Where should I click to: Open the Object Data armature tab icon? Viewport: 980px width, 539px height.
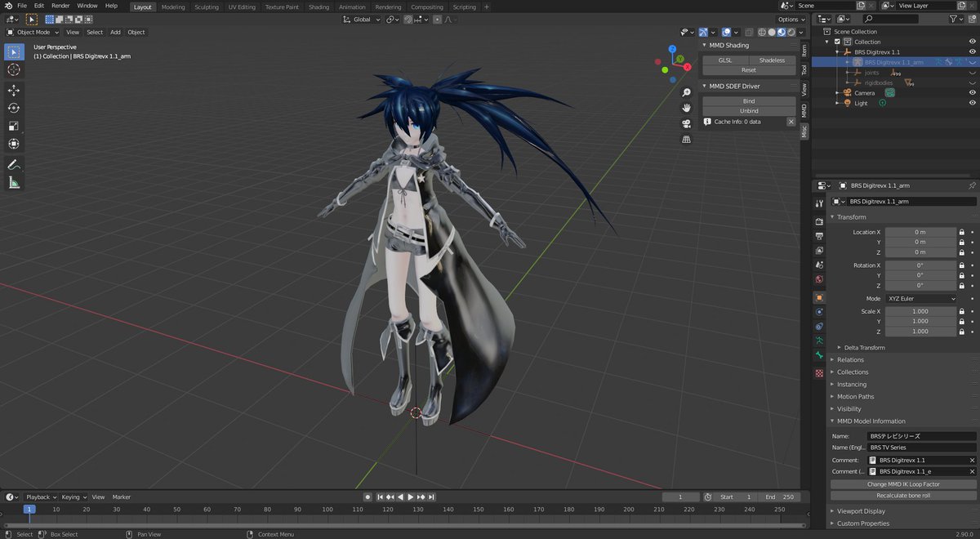(x=819, y=341)
